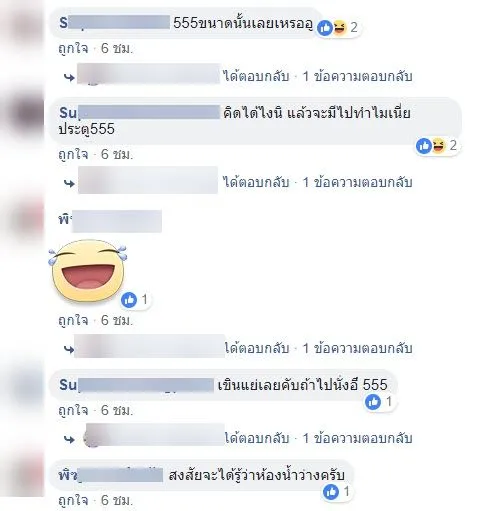Click ถูกใจ under the สงสัยจะได้รู้ comment

pos(73,500)
